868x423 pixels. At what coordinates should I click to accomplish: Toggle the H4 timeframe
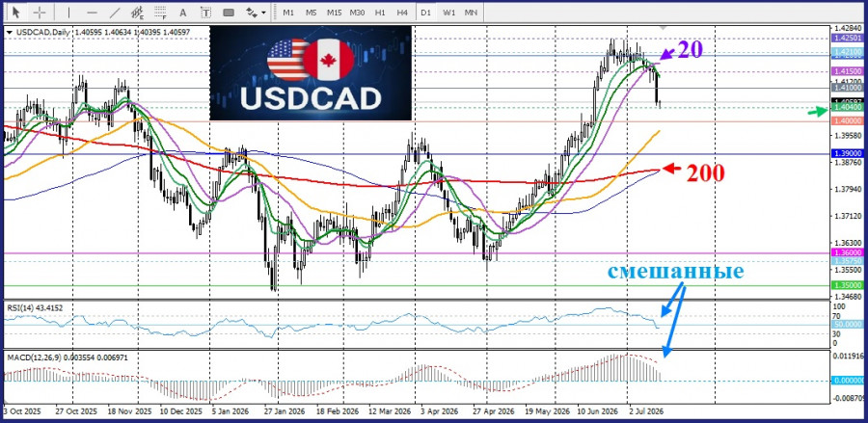(402, 12)
